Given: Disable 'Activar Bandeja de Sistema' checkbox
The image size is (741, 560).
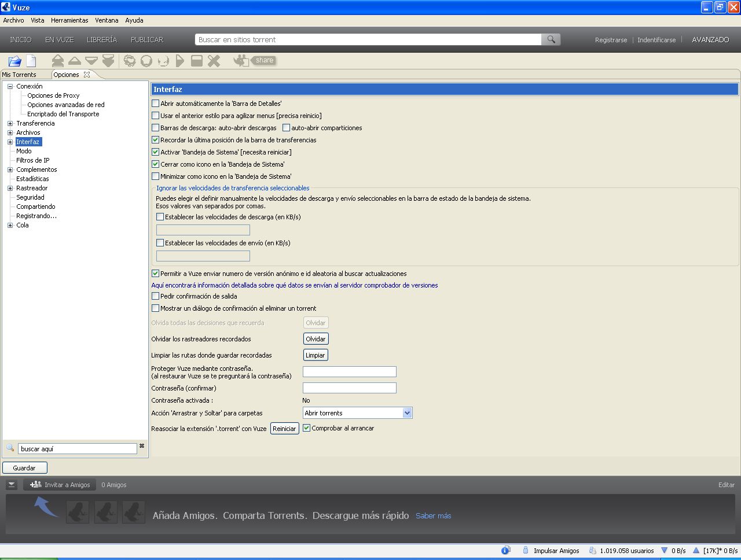Looking at the screenshot, I should [155, 152].
